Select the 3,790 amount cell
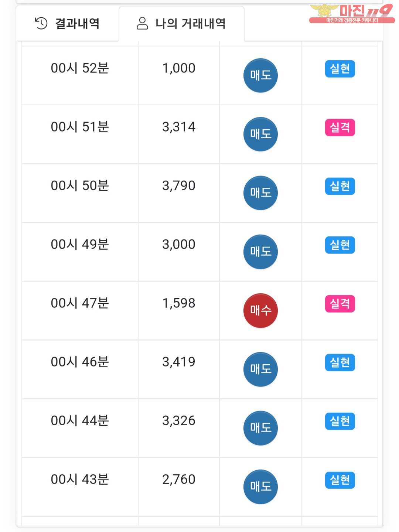The image size is (399, 532). [x=179, y=186]
